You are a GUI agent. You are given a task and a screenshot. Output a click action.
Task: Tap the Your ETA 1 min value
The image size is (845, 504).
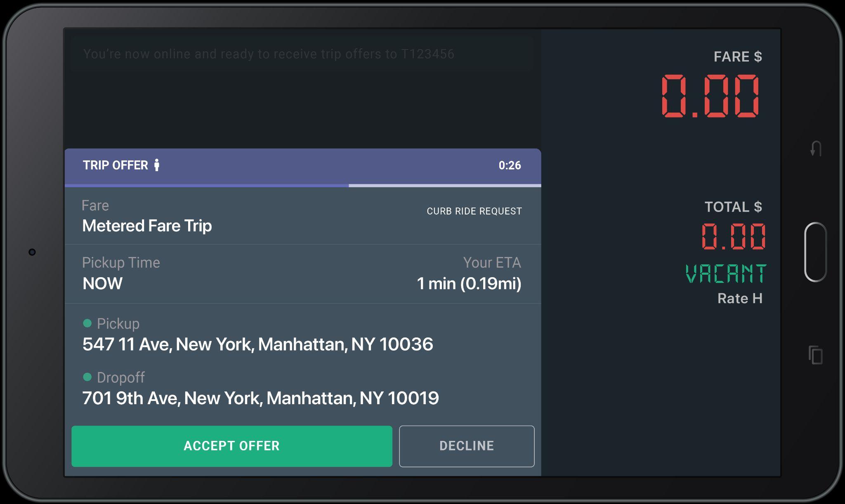[469, 283]
